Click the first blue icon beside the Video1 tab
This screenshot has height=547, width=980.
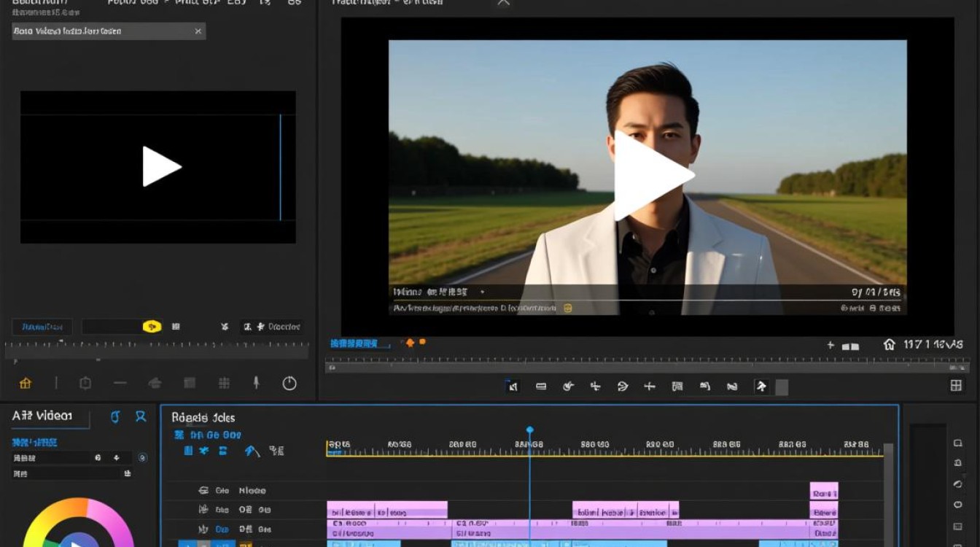tap(114, 416)
